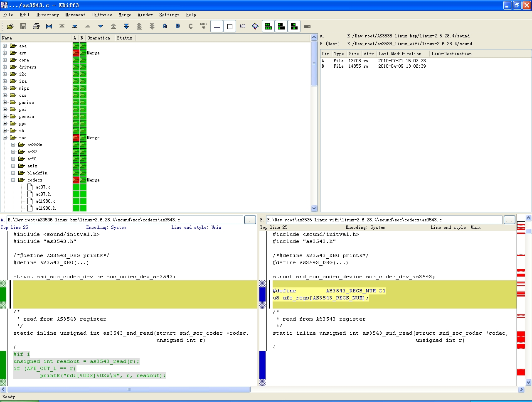Image resolution: width=532 pixels, height=402 pixels.
Task: Open the Diffview menu
Action: pos(102,15)
